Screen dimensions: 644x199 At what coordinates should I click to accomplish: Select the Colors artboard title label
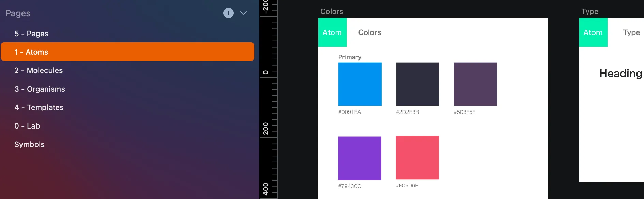click(332, 12)
